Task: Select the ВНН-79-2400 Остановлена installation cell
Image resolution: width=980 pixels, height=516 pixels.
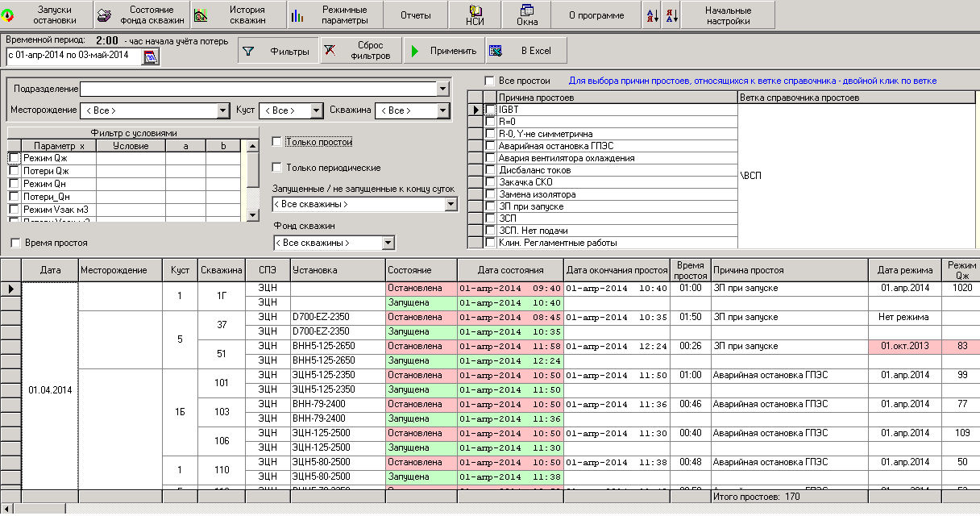Action: click(x=338, y=404)
